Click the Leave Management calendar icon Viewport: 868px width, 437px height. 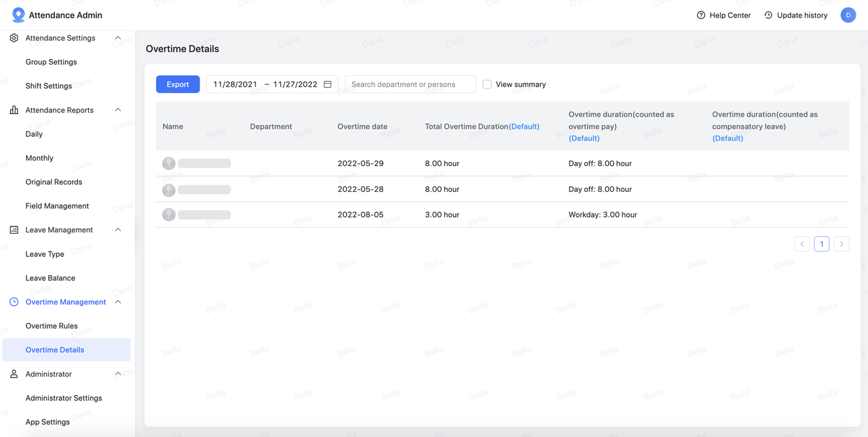14,230
